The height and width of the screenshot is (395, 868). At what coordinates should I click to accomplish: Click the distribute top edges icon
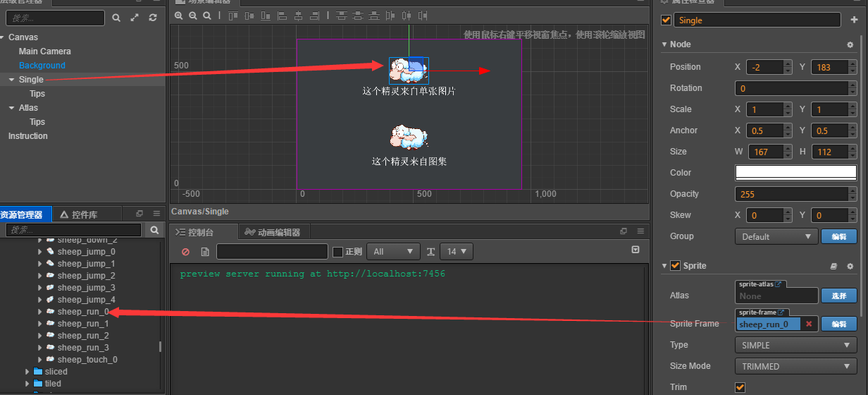point(342,16)
